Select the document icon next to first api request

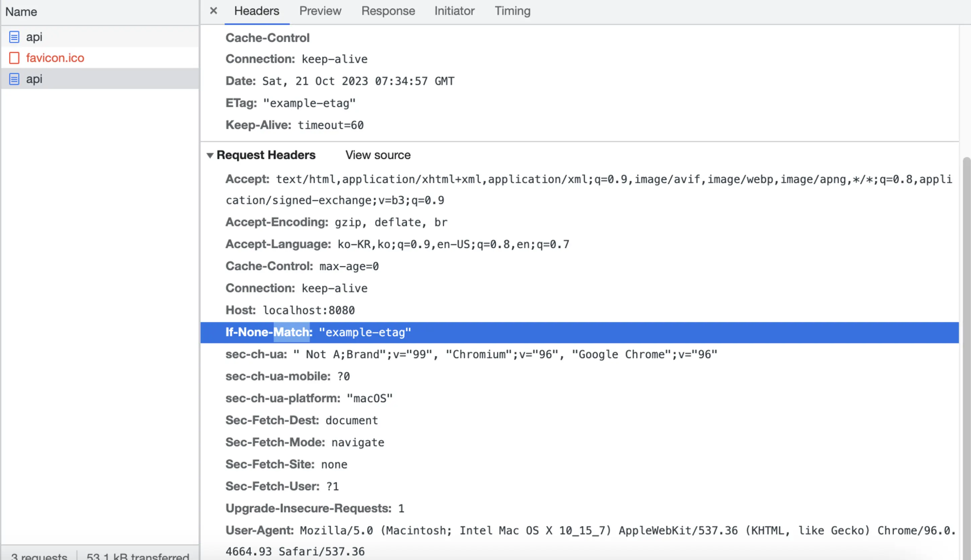click(14, 36)
